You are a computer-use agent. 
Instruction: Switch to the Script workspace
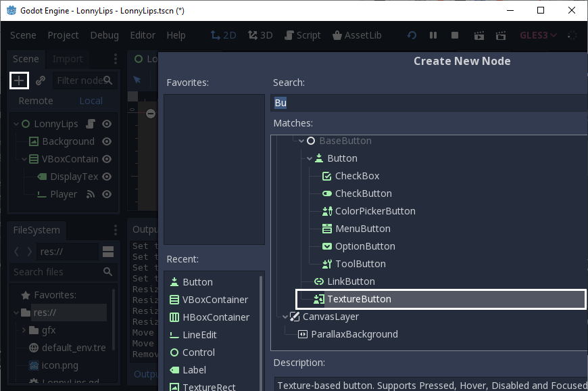(303, 35)
